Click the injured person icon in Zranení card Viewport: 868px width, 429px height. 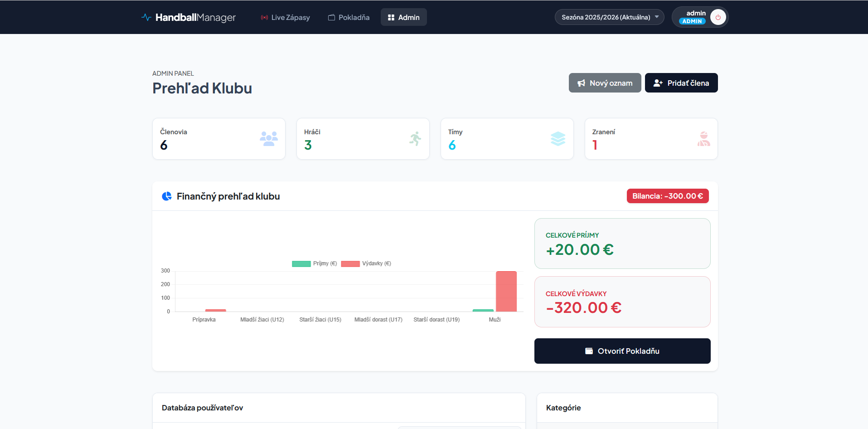(x=703, y=139)
